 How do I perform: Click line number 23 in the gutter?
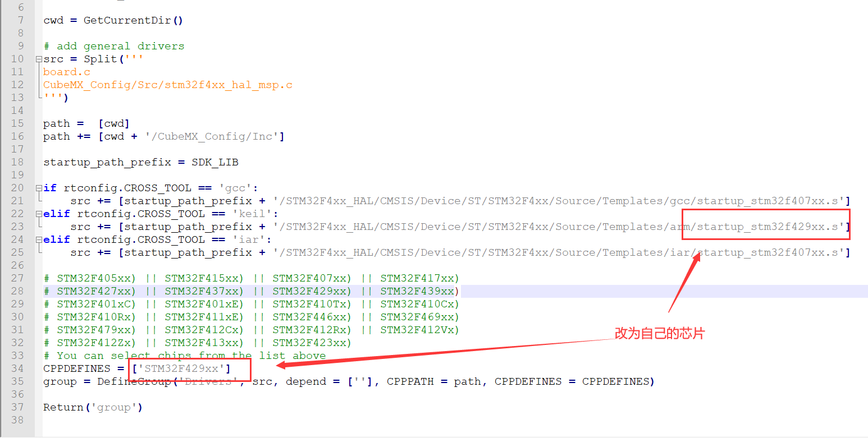click(x=17, y=227)
